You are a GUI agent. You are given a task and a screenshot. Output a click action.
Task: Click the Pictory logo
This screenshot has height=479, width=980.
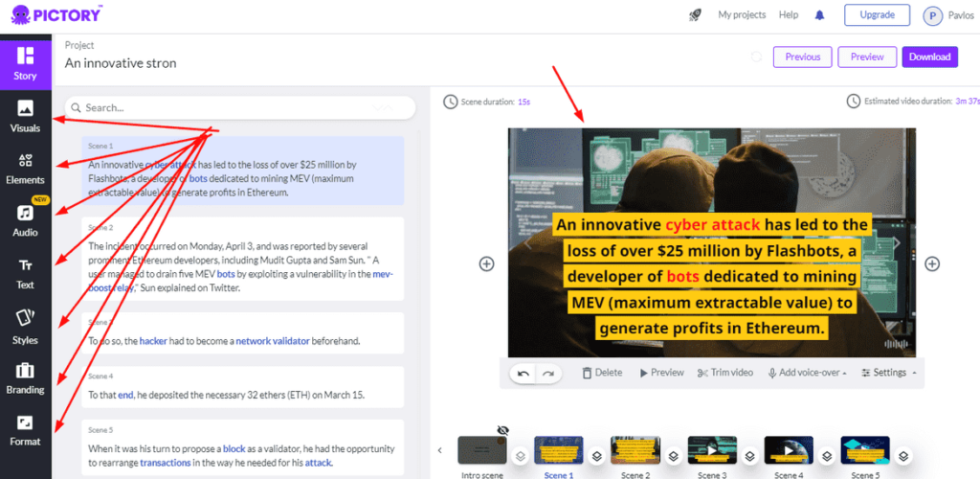(56, 14)
